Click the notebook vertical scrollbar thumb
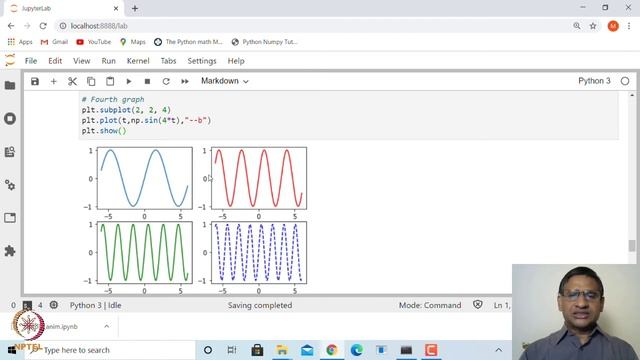 click(632, 246)
